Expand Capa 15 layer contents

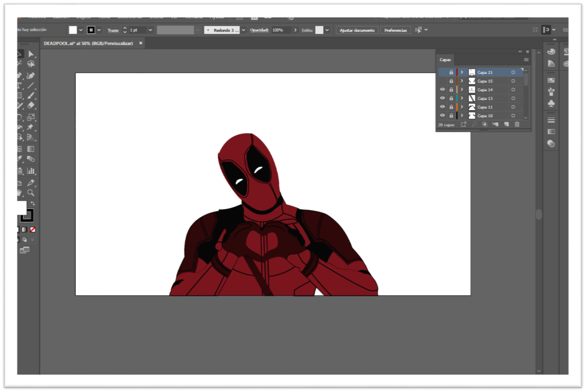coord(462,81)
